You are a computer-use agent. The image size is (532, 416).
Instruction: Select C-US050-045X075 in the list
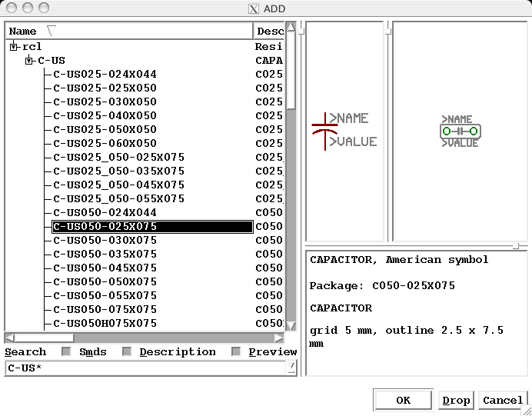tap(105, 268)
